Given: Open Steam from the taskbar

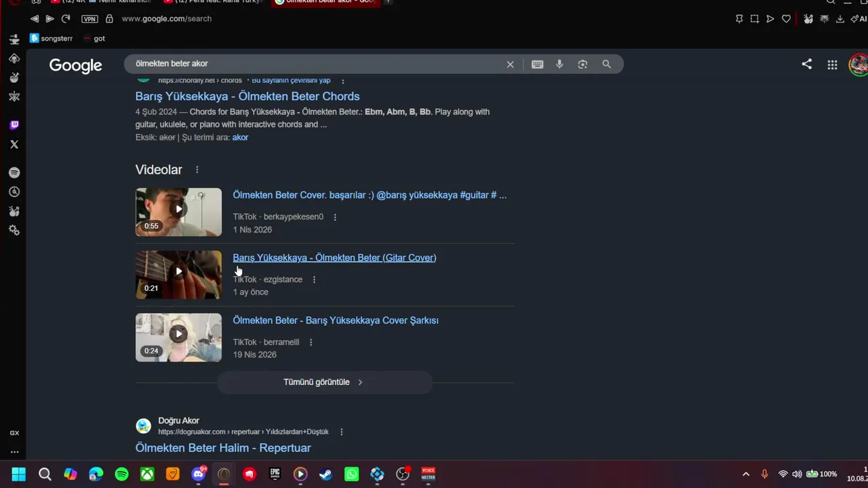Looking at the screenshot, I should coord(326,474).
